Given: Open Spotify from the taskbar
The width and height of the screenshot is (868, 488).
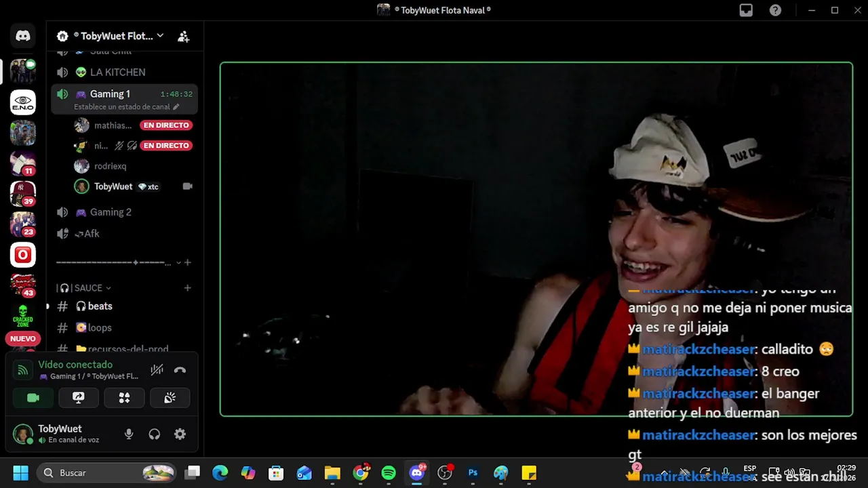Looking at the screenshot, I should point(389,473).
